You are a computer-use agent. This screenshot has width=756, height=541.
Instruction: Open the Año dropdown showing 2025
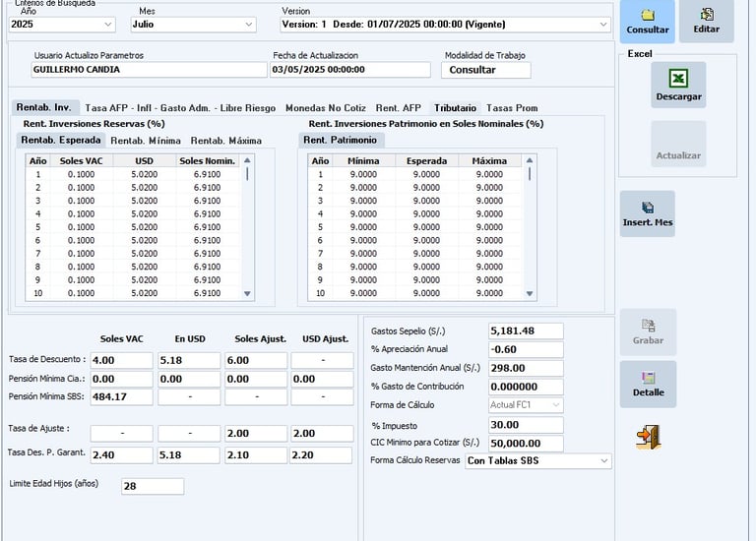click(62, 24)
